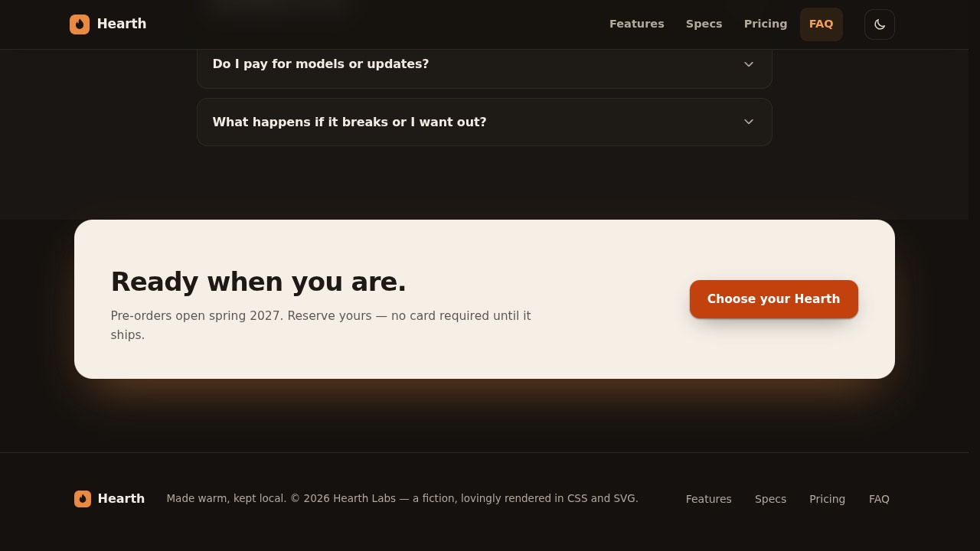Click the Choose your Hearth button
Viewport: 980px width, 551px height.
pyautogui.click(x=774, y=299)
